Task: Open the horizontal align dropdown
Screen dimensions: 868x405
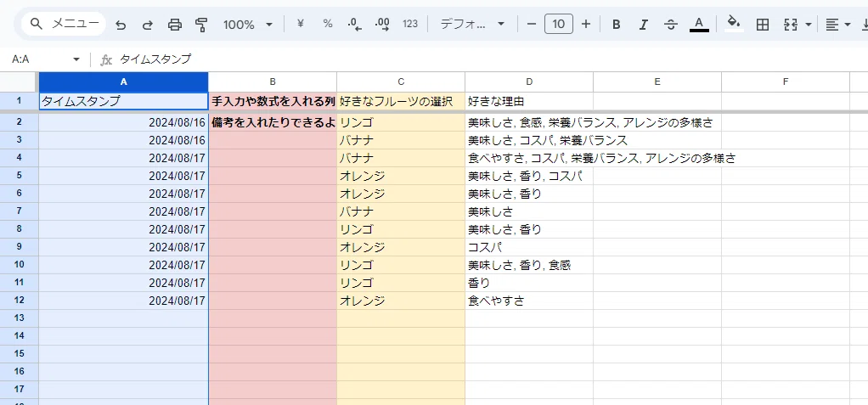Action: pyautogui.click(x=837, y=25)
